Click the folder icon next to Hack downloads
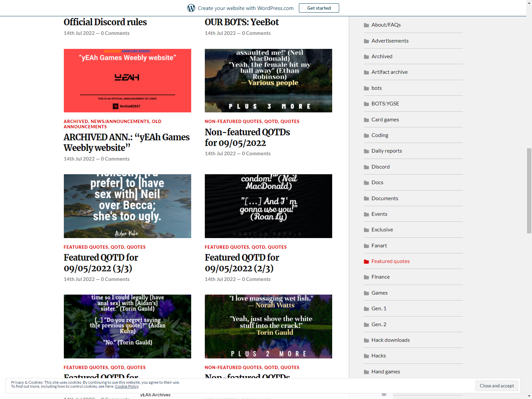Image resolution: width=532 pixels, height=399 pixels. click(x=366, y=340)
